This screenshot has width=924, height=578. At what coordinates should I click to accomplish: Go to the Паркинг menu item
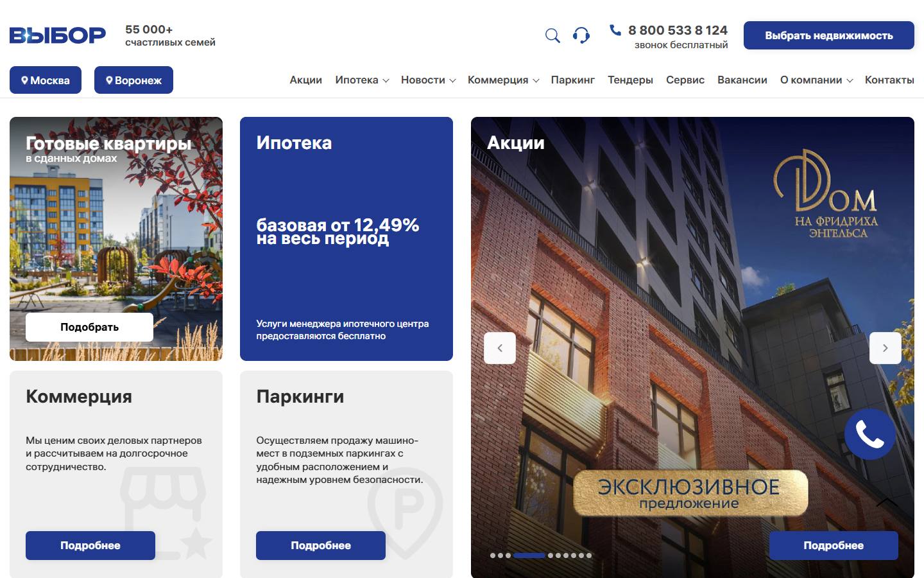click(x=572, y=80)
